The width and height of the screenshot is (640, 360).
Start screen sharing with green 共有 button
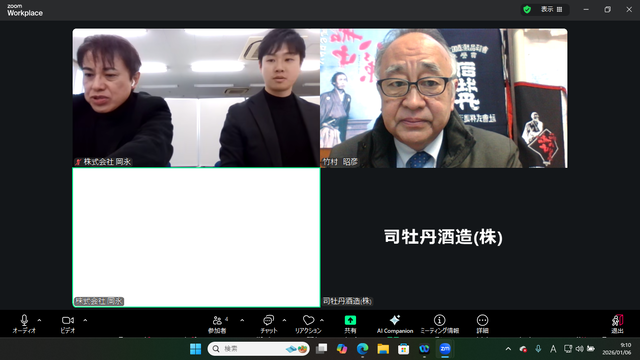click(350, 324)
